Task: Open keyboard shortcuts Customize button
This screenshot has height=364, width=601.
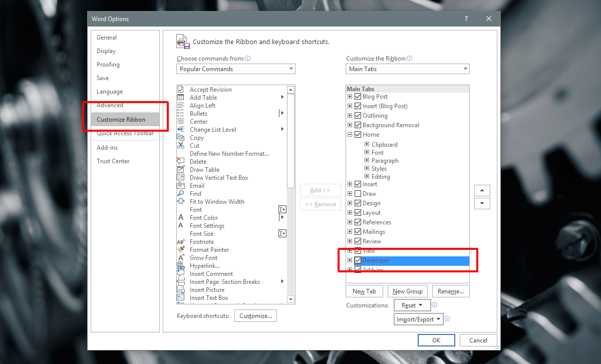Action: (255, 316)
